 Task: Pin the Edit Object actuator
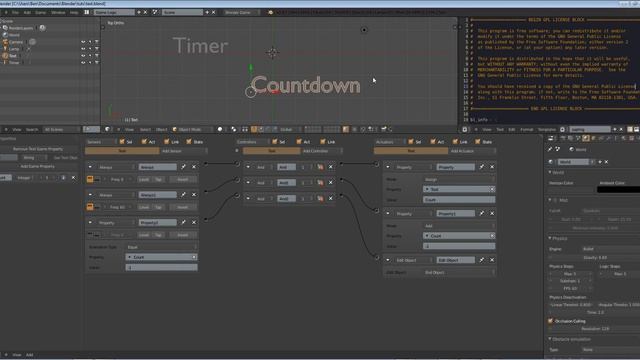pyautogui.click(x=482, y=260)
